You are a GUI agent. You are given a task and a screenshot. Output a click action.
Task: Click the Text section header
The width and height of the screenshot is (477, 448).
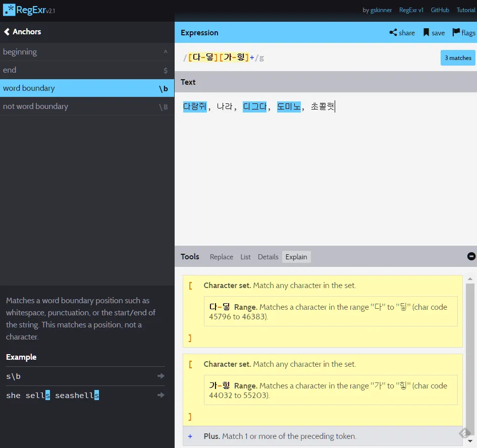pyautogui.click(x=326, y=82)
